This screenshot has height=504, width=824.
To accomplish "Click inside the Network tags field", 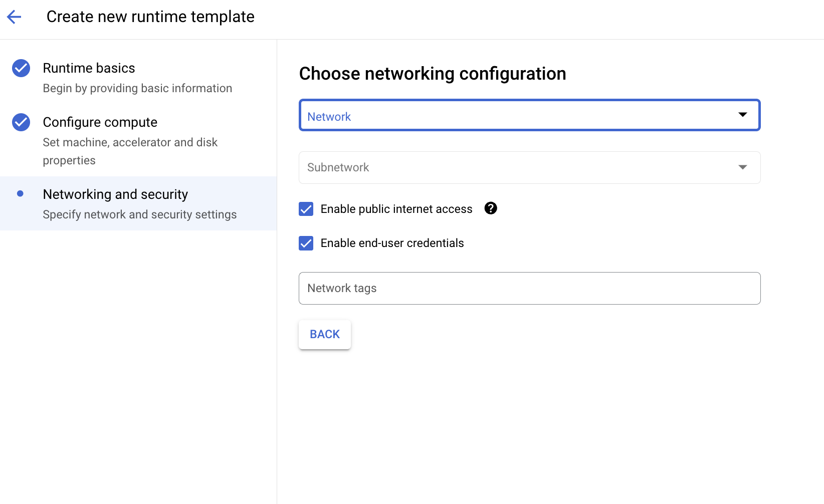I will pyautogui.click(x=529, y=288).
